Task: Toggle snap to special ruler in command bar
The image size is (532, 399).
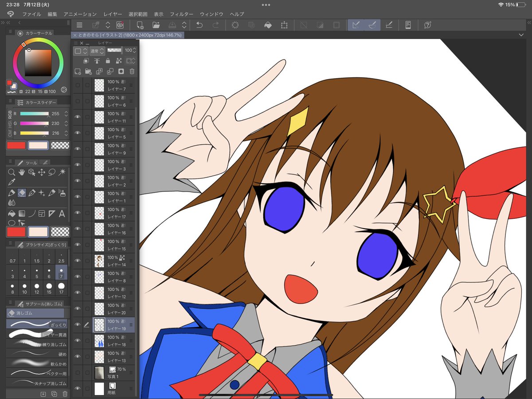Action: (x=372, y=25)
